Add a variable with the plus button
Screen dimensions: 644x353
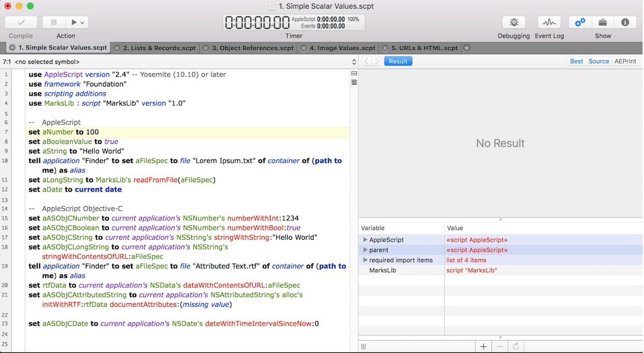click(x=484, y=347)
